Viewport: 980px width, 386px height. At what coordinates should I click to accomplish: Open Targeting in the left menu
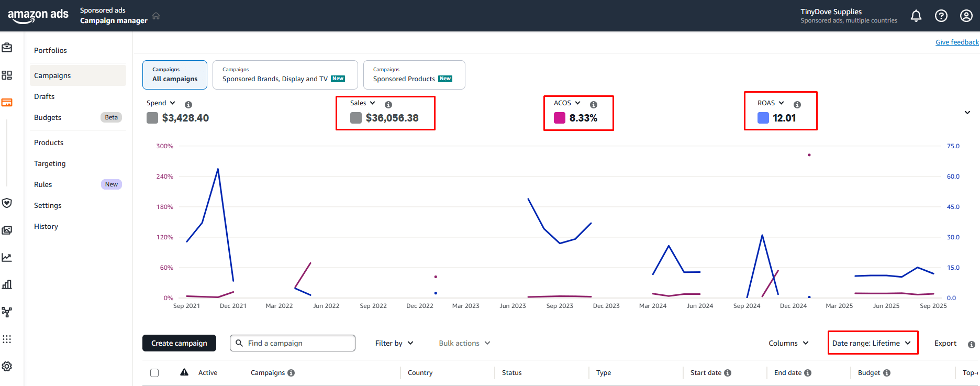click(50, 163)
